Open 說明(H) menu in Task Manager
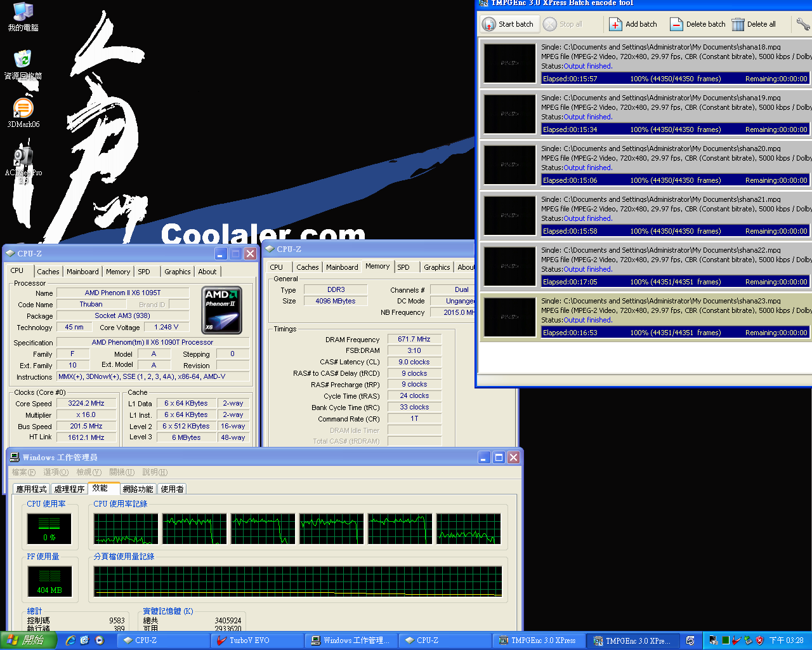Screen dimensions: 812x650 tap(155, 472)
